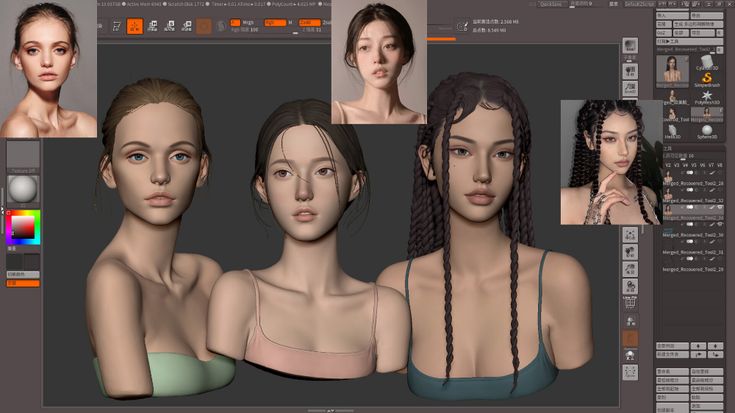Switch to Move transform mode icon
This screenshot has height=413, width=735.
152,26
